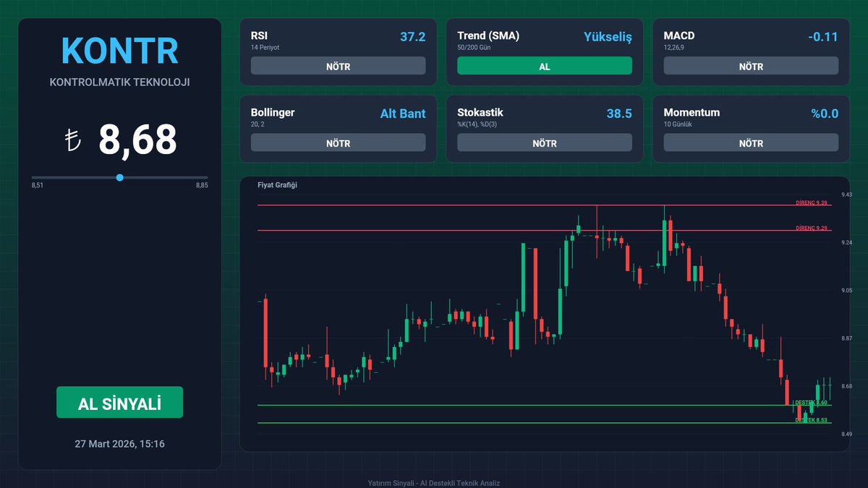Click the Momentum indicator title
Image resolution: width=868 pixels, height=488 pixels.
[x=692, y=113]
